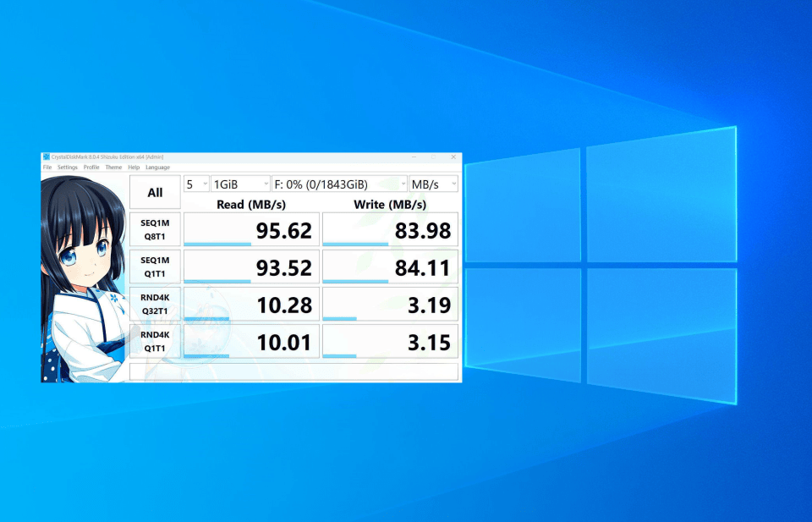The width and height of the screenshot is (812, 522).
Task: Open the File menu
Action: click(47, 168)
